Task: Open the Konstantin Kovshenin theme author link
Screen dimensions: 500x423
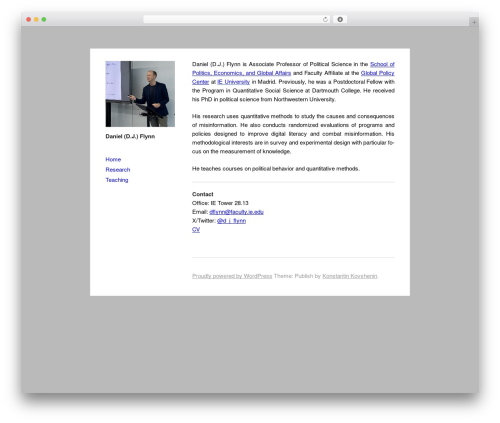Action: [350, 276]
